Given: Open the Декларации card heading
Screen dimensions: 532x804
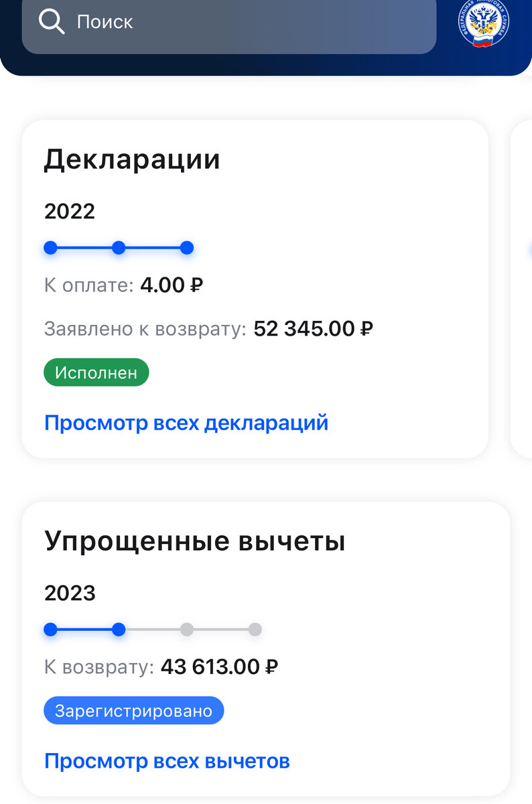Looking at the screenshot, I should tap(132, 160).
